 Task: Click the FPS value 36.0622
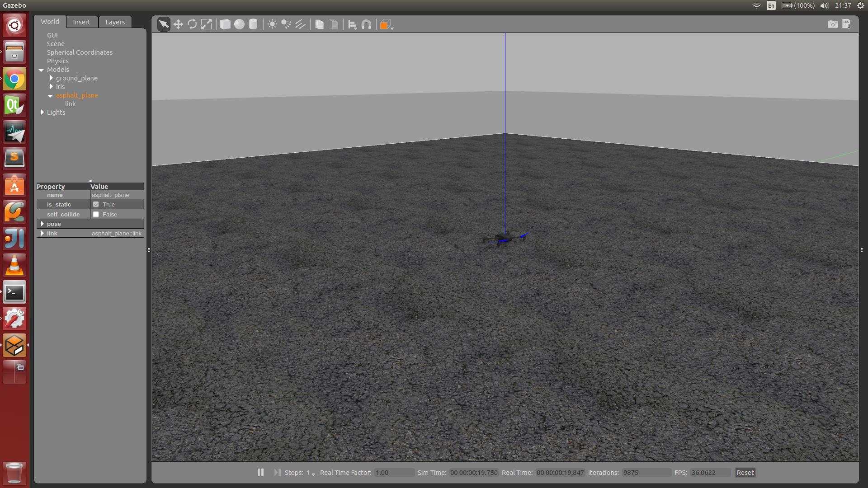pyautogui.click(x=710, y=473)
